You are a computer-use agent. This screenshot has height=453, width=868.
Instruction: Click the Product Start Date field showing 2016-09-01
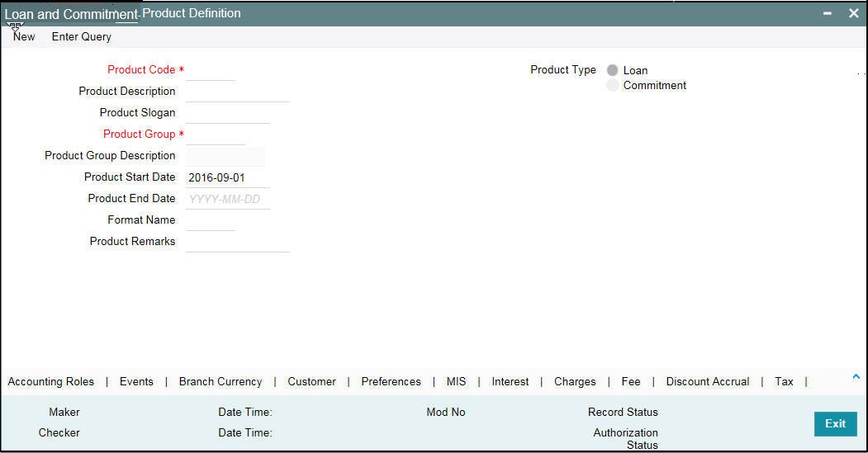[228, 177]
